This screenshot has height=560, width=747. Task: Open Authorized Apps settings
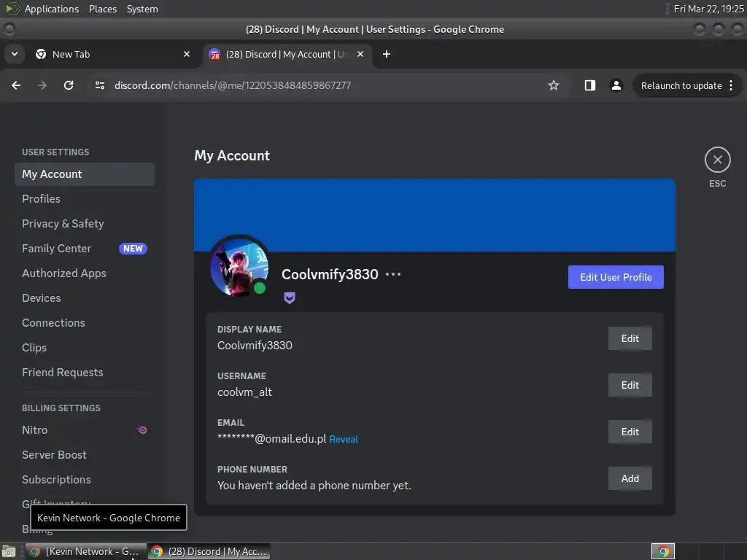(x=85, y=273)
